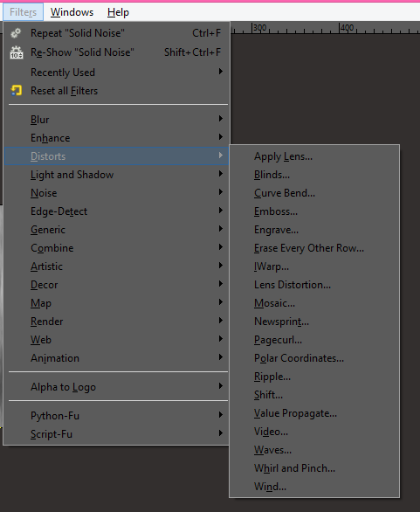Choose IWarp... filter
This screenshot has width=420, height=512.
pos(314,266)
